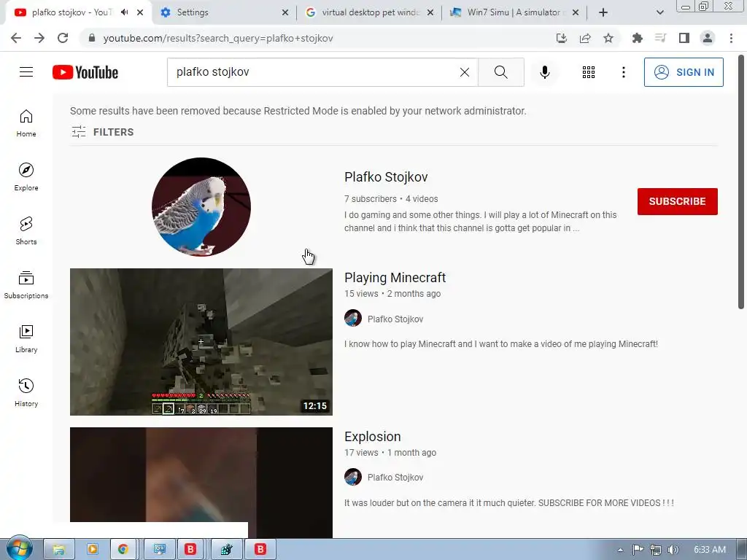Open the Chrome taskbar icon
This screenshot has height=560, width=747.
point(123,550)
